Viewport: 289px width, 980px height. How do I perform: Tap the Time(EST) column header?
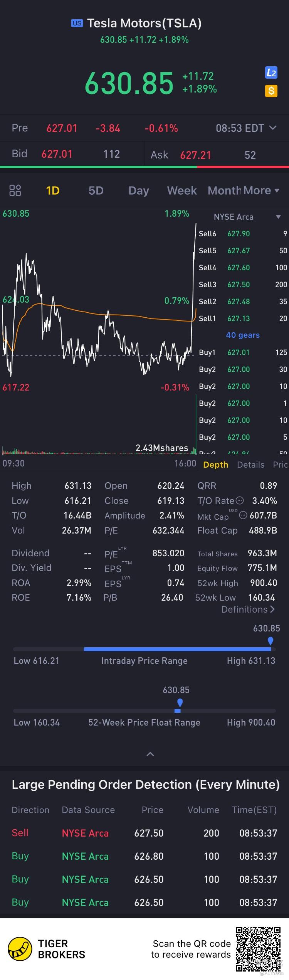[x=254, y=810]
